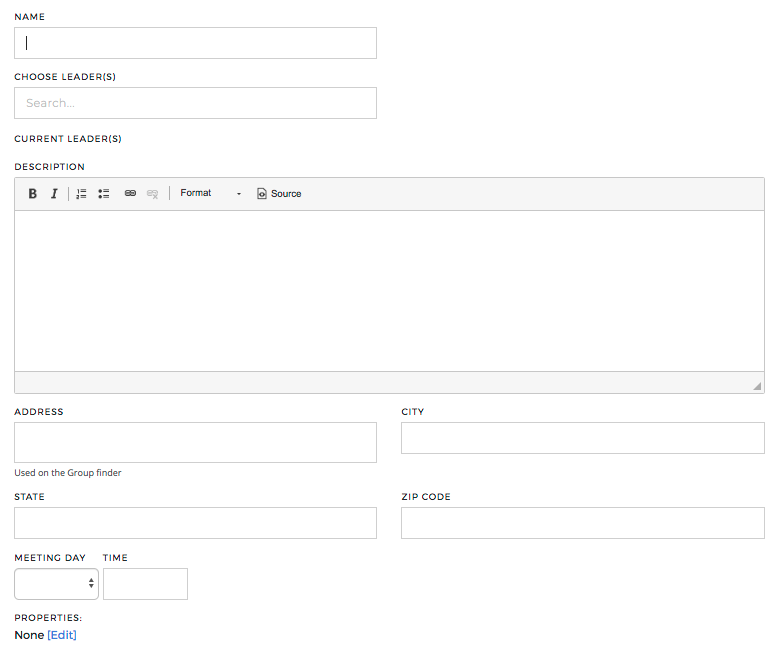This screenshot has width=780, height=656.
Task: Click inside the Description text area
Action: click(390, 291)
